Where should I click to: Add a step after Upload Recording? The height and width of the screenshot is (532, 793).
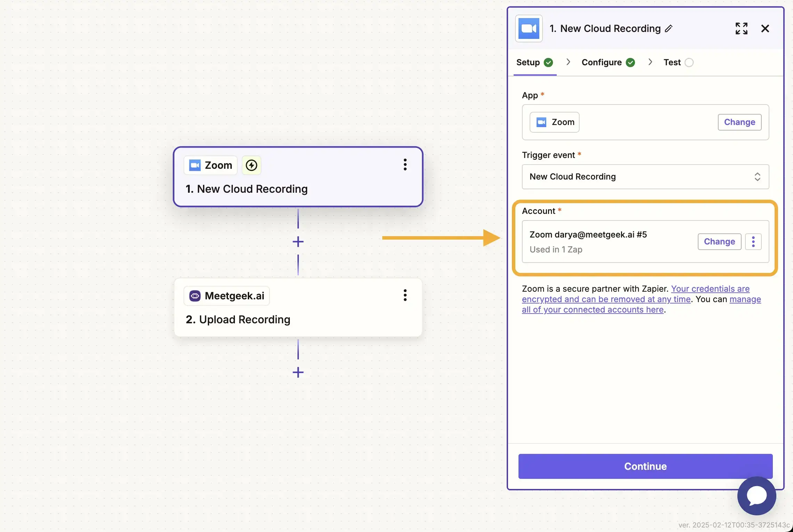(298, 372)
